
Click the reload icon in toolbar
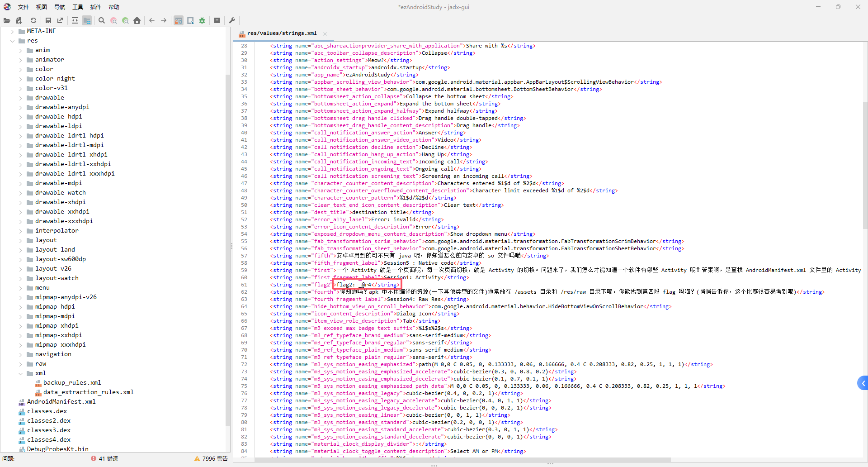(33, 20)
